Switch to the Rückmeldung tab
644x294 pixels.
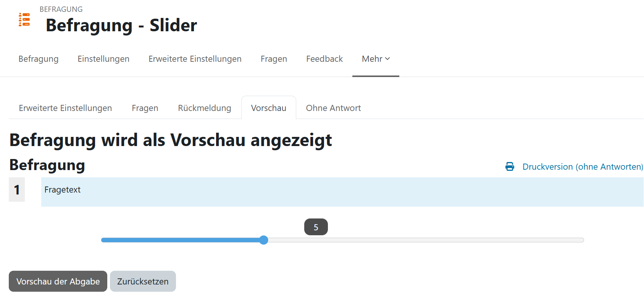point(204,108)
